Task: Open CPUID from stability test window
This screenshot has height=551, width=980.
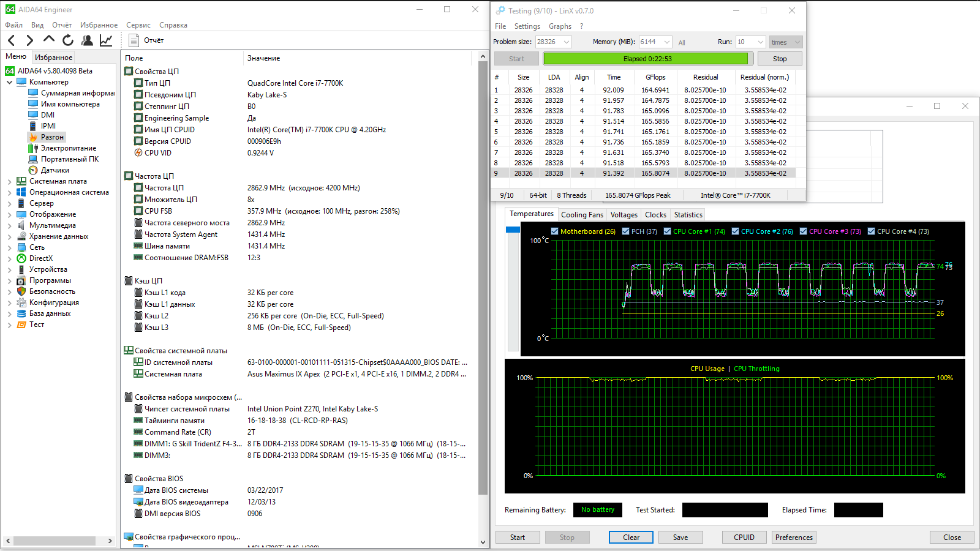Action: [744, 538]
